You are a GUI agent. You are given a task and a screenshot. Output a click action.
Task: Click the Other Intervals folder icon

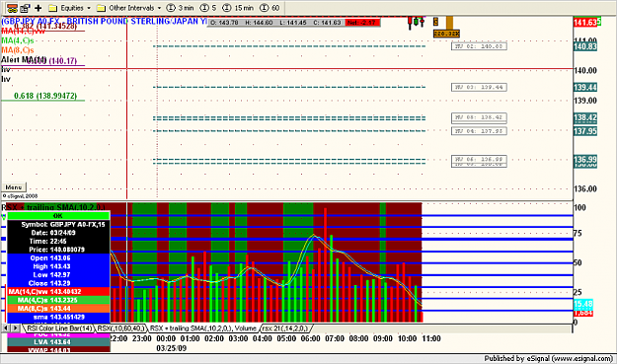[101, 8]
